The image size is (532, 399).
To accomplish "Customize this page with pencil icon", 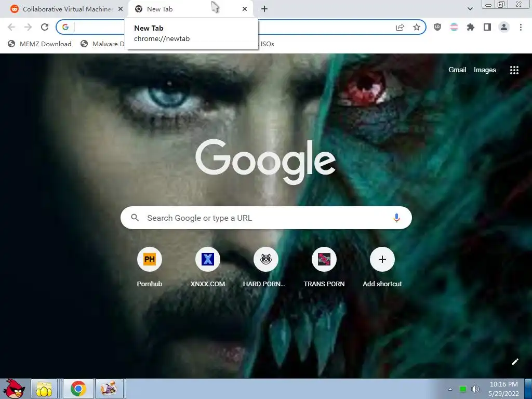I will click(515, 362).
